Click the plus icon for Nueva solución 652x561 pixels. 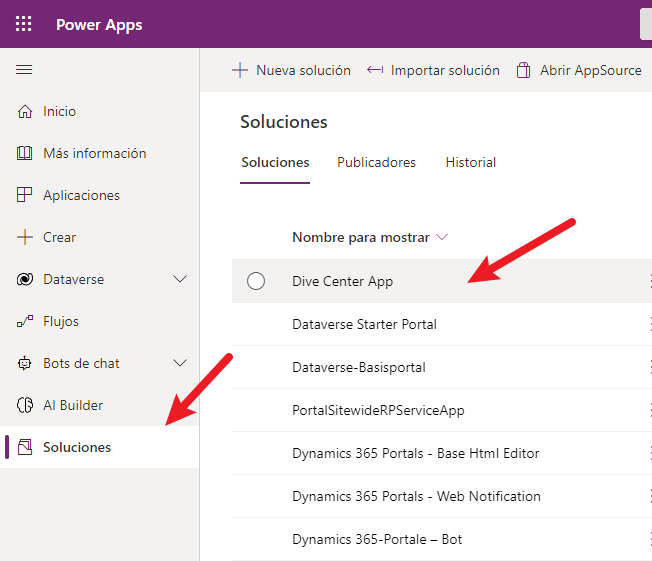pyautogui.click(x=240, y=70)
